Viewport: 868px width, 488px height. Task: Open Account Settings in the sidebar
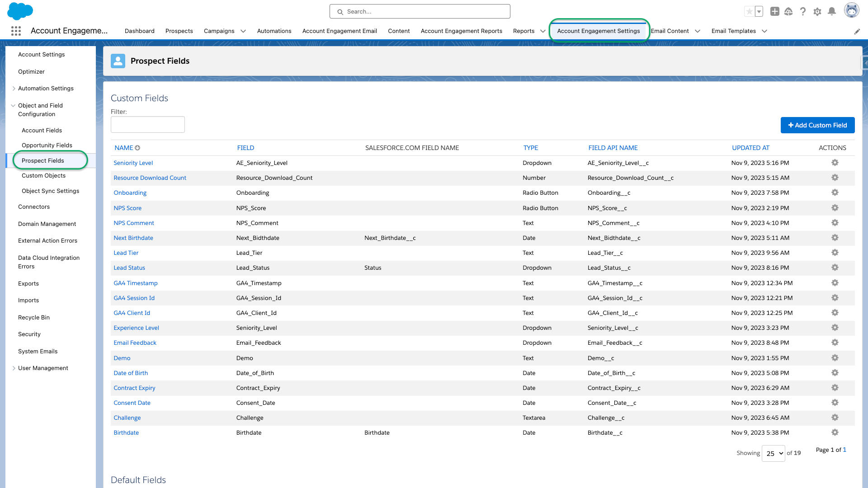tap(42, 55)
